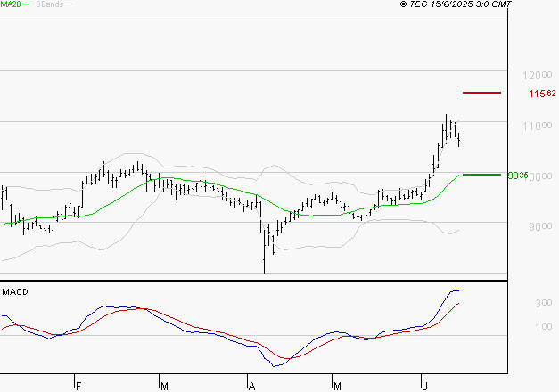Click the red resistance level line
Viewport: 559px width, 392px height.
[481, 93]
